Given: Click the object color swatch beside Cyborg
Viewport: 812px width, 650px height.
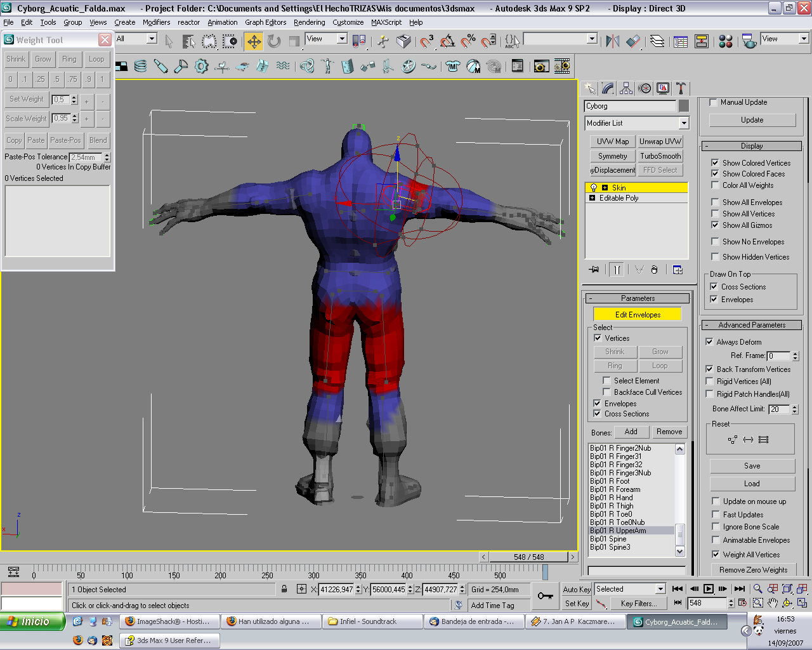Looking at the screenshot, I should pyautogui.click(x=683, y=106).
